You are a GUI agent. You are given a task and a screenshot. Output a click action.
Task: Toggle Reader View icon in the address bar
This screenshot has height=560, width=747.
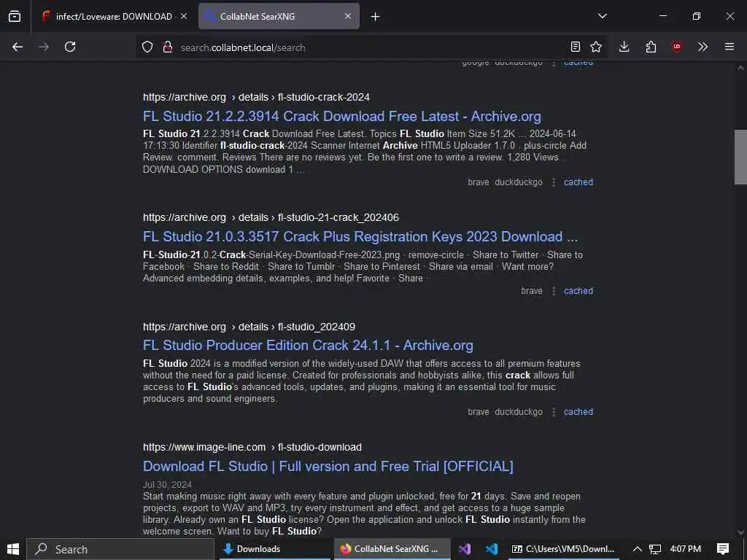point(576,47)
